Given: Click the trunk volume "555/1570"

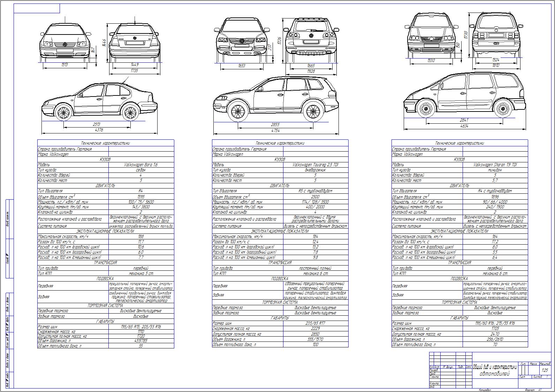Looking at the screenshot, I should (315, 339).
